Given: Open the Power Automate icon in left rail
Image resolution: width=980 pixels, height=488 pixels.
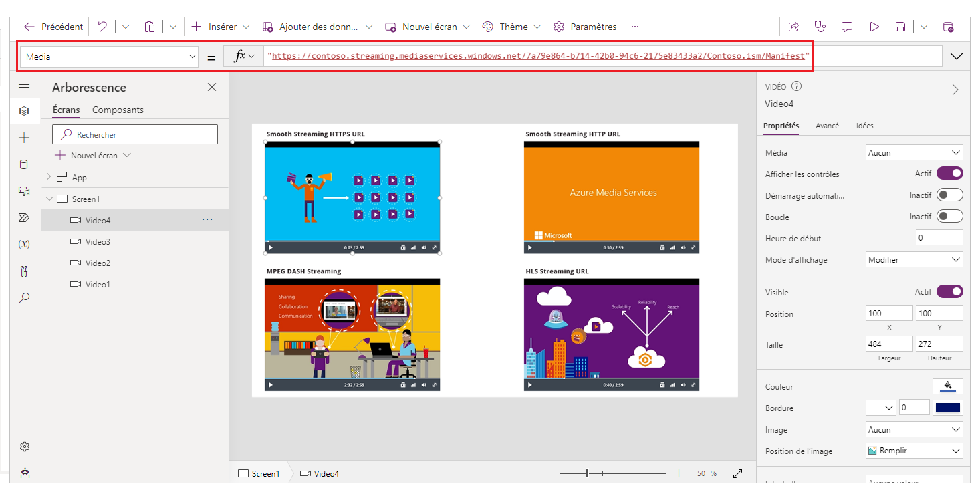Looking at the screenshot, I should (24, 218).
